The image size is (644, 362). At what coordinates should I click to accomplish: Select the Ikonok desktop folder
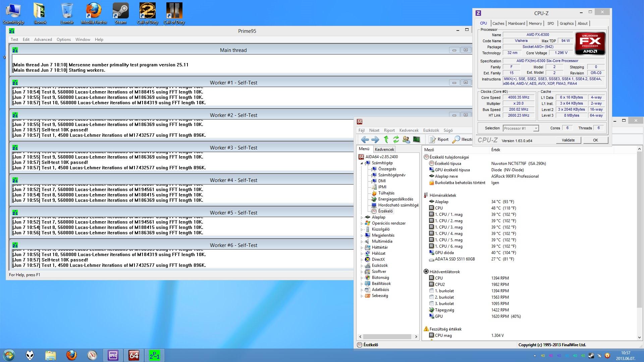point(40,13)
